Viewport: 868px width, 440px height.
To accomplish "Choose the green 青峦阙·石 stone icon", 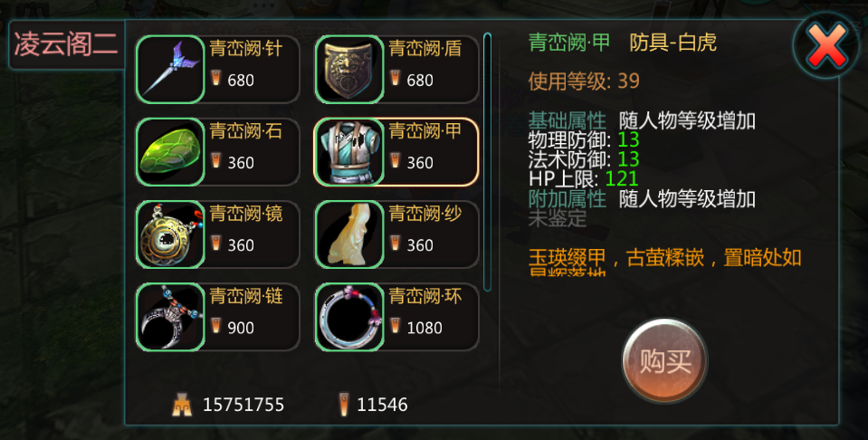I will point(170,152).
